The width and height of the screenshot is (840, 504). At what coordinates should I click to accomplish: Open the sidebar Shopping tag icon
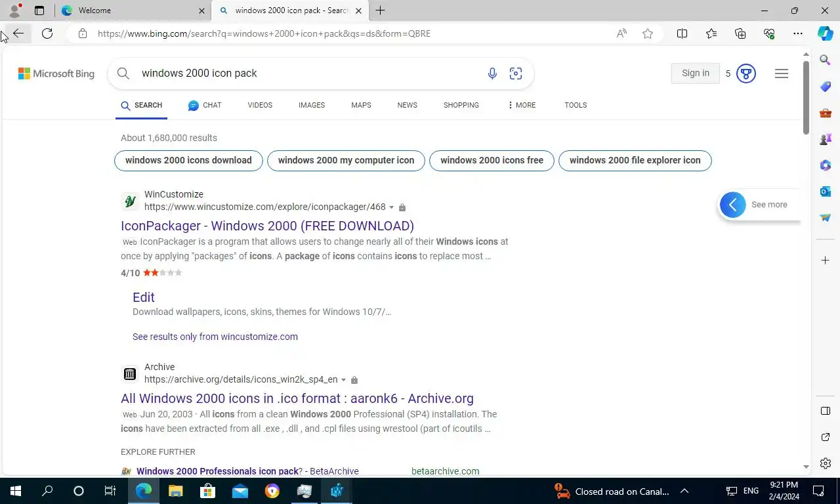coord(826,87)
